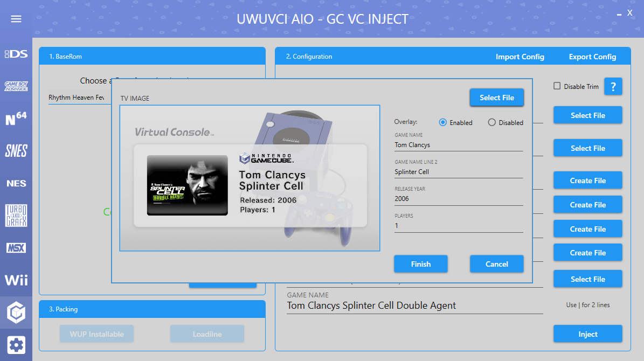Select the N64 console icon
Screen dimensions: 644x361
(16, 119)
